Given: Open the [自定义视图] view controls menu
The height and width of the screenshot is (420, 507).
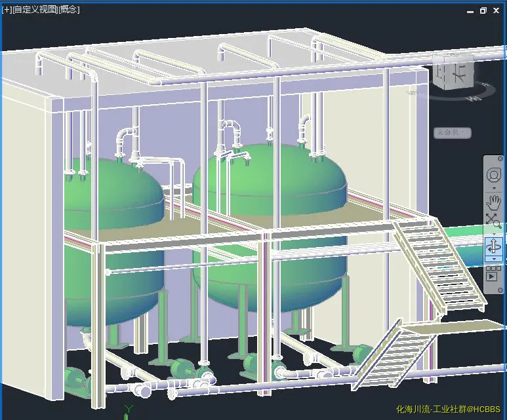Looking at the screenshot, I should point(34,9).
